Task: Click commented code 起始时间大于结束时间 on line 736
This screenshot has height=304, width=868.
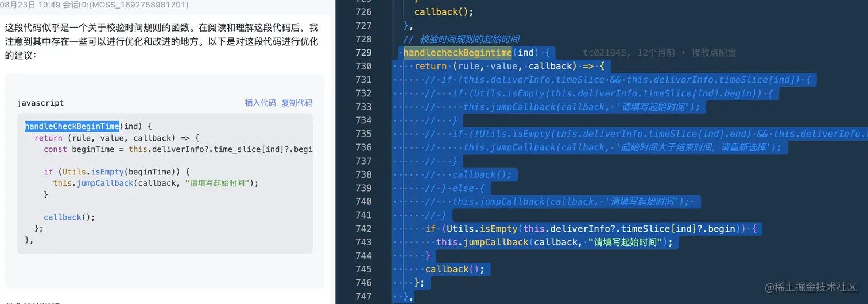Action: pyautogui.click(x=622, y=147)
